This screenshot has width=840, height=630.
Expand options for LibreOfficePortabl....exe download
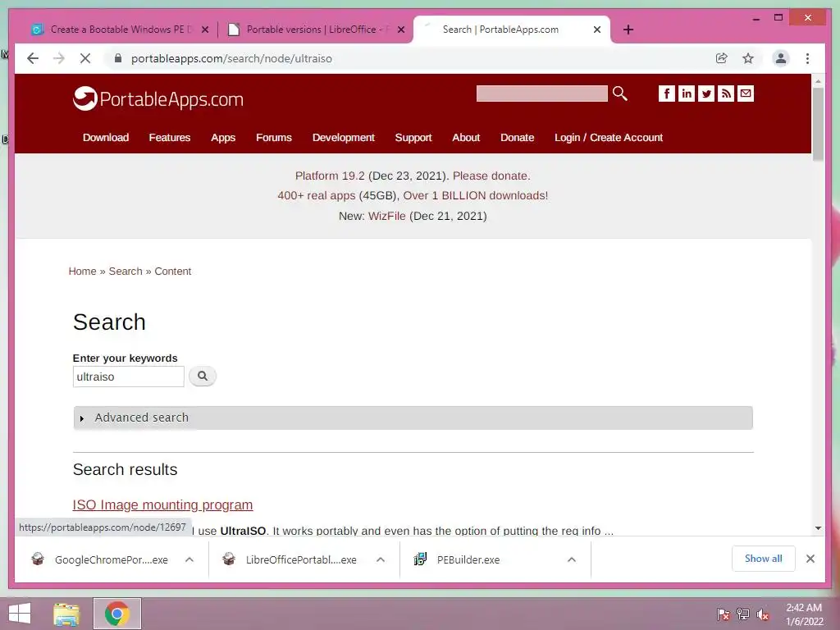point(381,559)
